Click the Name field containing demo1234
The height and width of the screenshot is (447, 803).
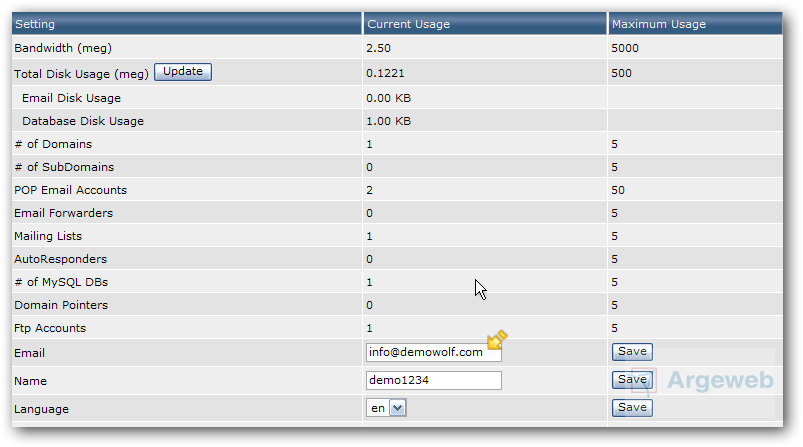(x=433, y=380)
